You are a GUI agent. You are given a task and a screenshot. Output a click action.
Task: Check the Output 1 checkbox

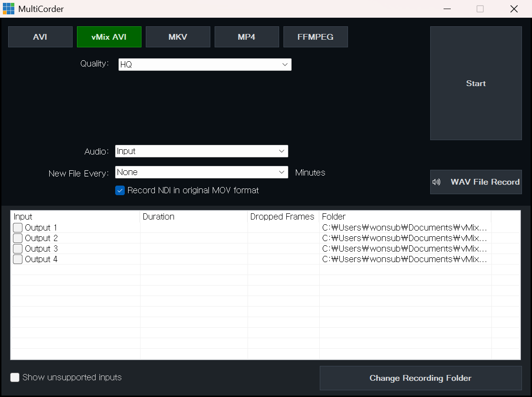coord(18,228)
